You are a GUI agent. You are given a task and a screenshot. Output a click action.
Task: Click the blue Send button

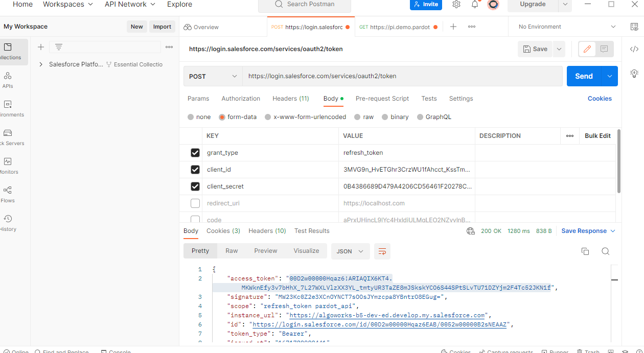pyautogui.click(x=584, y=76)
